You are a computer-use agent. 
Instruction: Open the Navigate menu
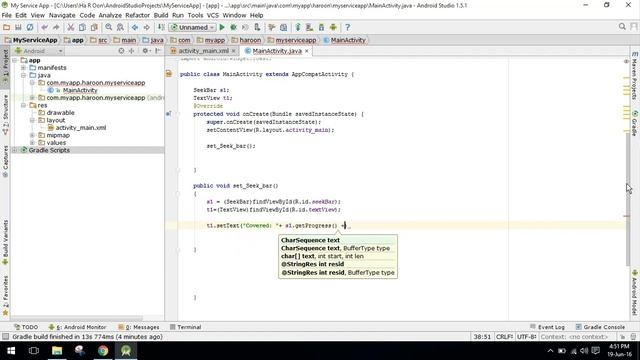pos(62,15)
